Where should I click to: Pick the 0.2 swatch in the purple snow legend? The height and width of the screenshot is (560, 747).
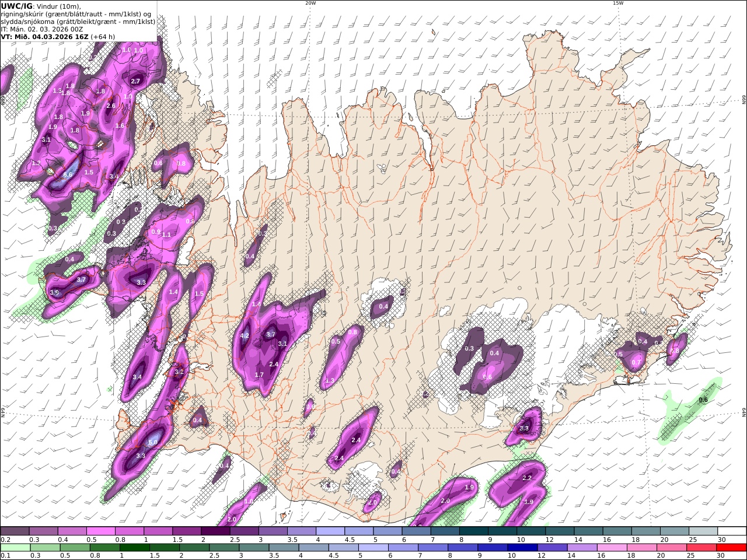coord(15,531)
